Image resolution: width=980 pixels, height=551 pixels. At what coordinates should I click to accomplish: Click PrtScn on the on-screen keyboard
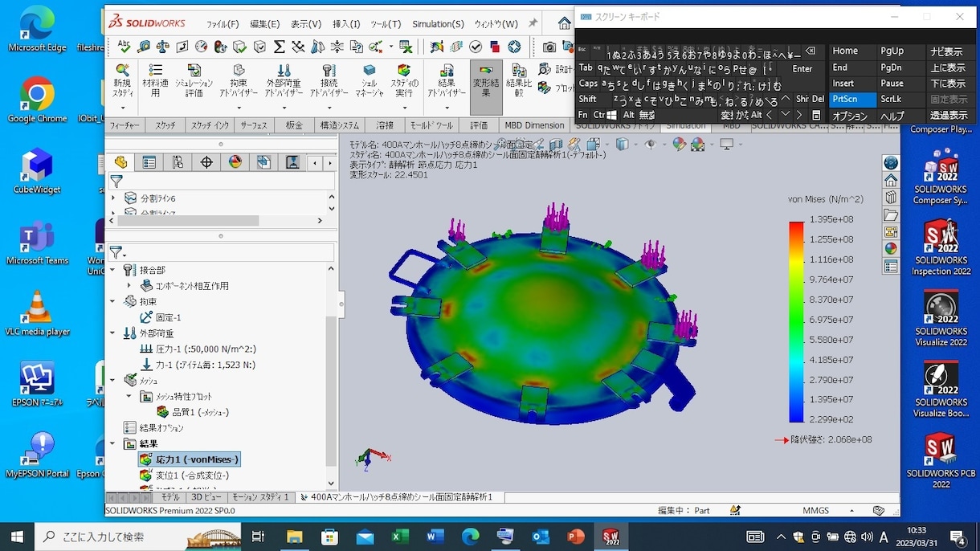tap(852, 100)
